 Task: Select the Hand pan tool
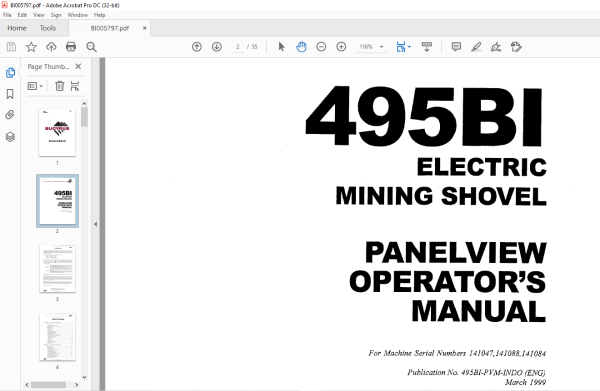(x=301, y=47)
